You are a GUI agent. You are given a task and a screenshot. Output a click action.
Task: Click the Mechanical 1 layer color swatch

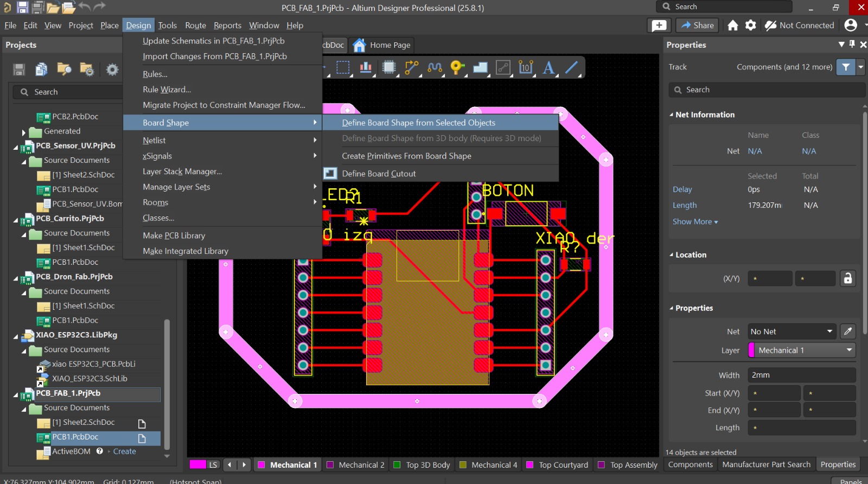(261, 465)
